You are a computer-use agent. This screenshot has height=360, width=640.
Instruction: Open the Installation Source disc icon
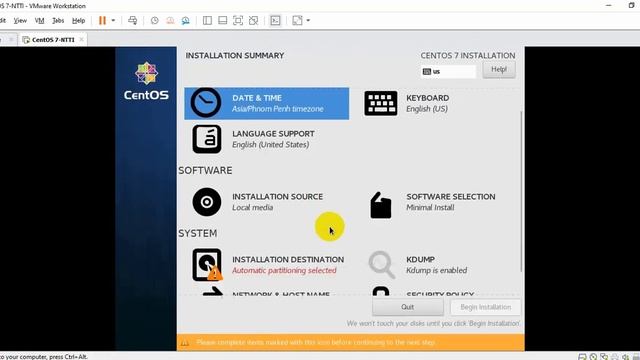(207, 202)
